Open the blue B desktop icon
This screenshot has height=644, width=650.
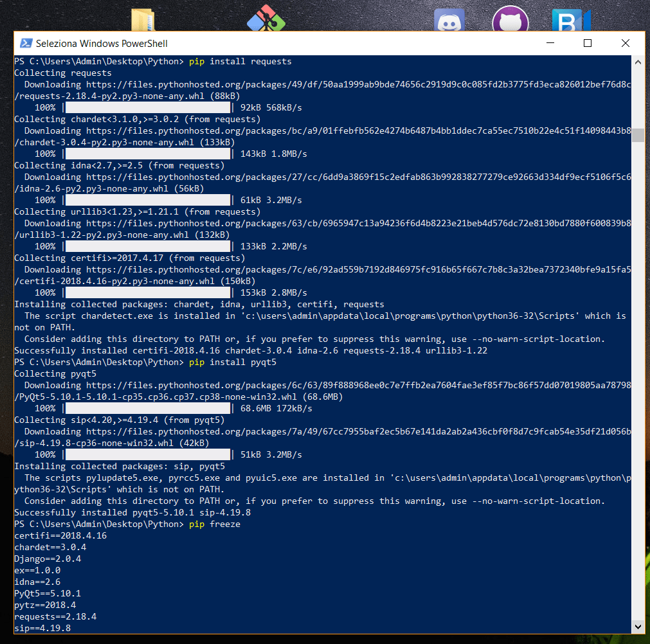571,20
